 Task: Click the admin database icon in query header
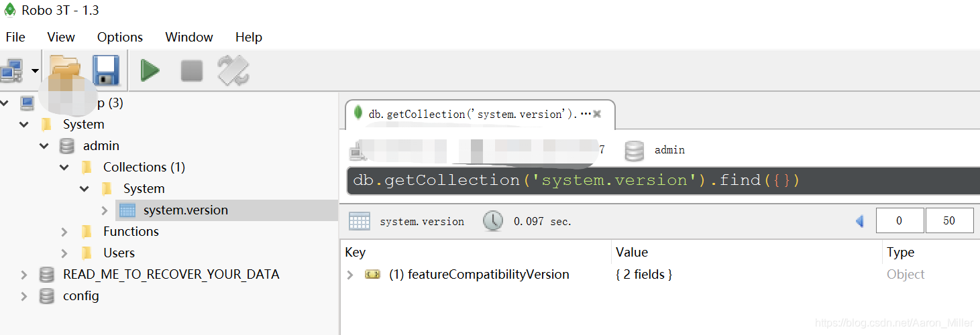pyautogui.click(x=635, y=150)
